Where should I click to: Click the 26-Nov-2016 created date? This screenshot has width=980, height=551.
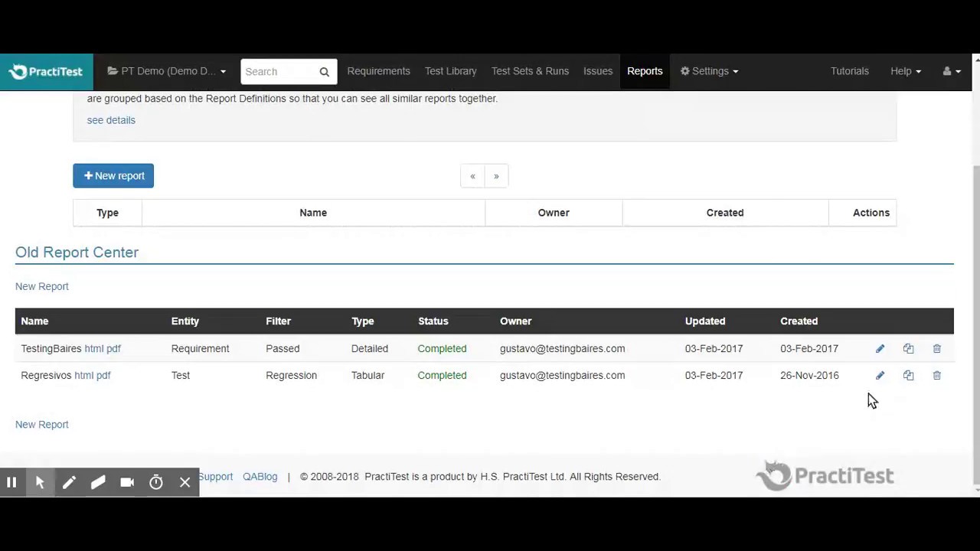[809, 376]
